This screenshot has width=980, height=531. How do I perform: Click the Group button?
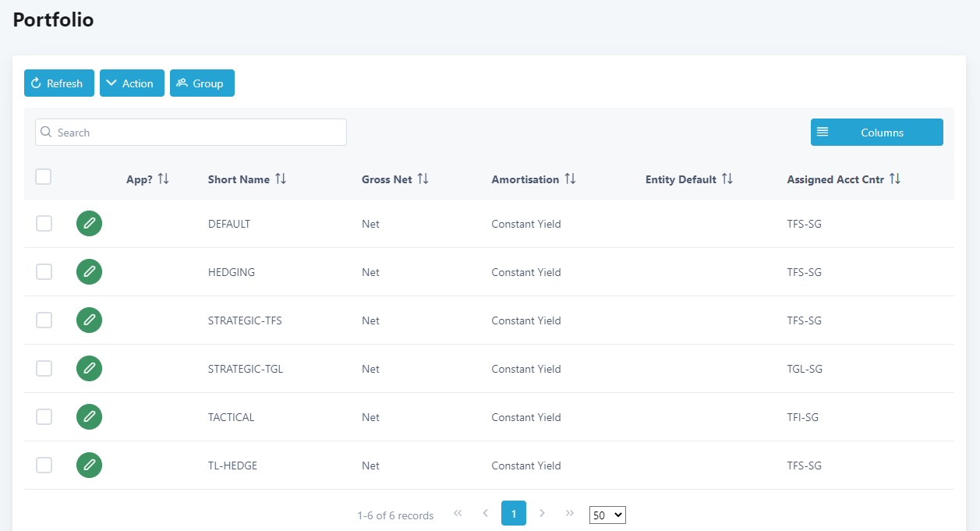tap(202, 83)
